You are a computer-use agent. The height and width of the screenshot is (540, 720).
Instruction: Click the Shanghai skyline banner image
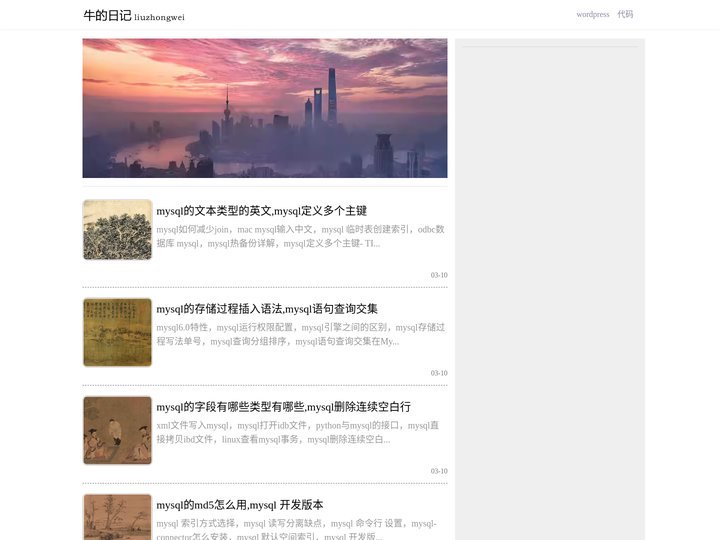pos(265,108)
